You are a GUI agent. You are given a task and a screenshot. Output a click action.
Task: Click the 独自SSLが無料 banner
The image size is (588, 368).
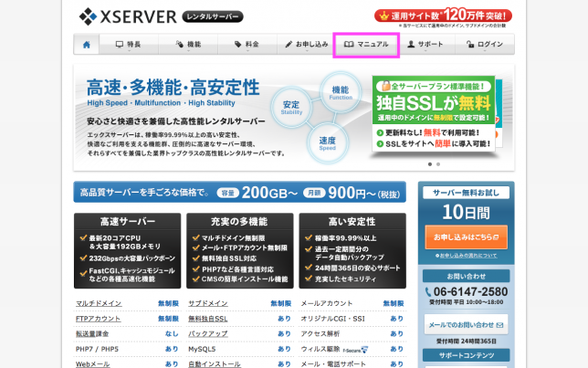click(434, 113)
